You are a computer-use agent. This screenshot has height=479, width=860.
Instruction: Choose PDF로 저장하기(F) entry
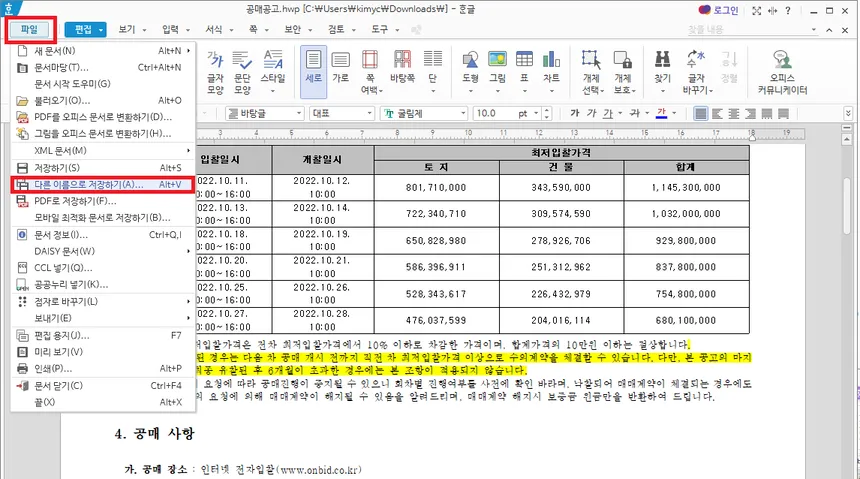[103, 201]
